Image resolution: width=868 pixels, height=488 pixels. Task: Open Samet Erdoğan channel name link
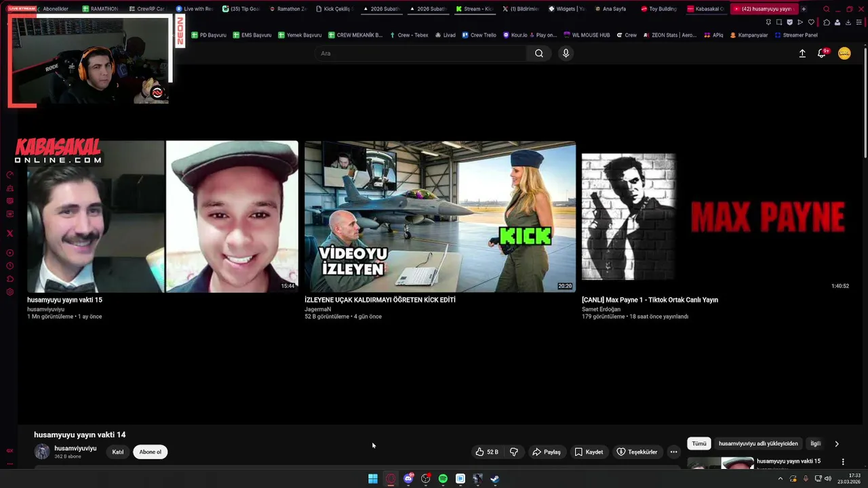[x=601, y=309]
